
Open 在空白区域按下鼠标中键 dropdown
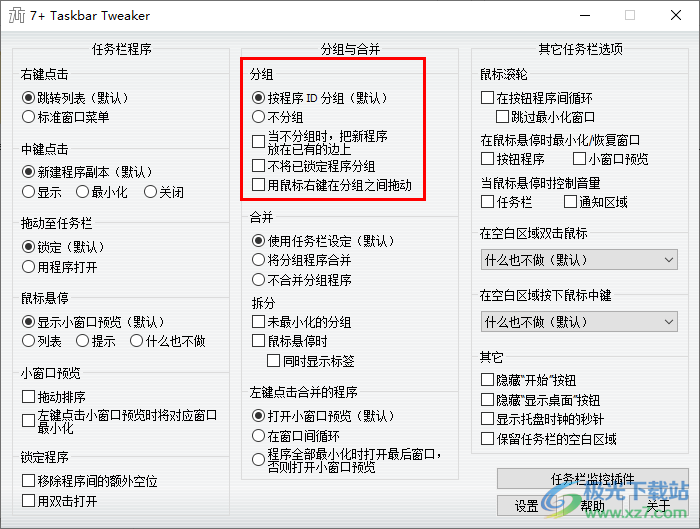579,322
